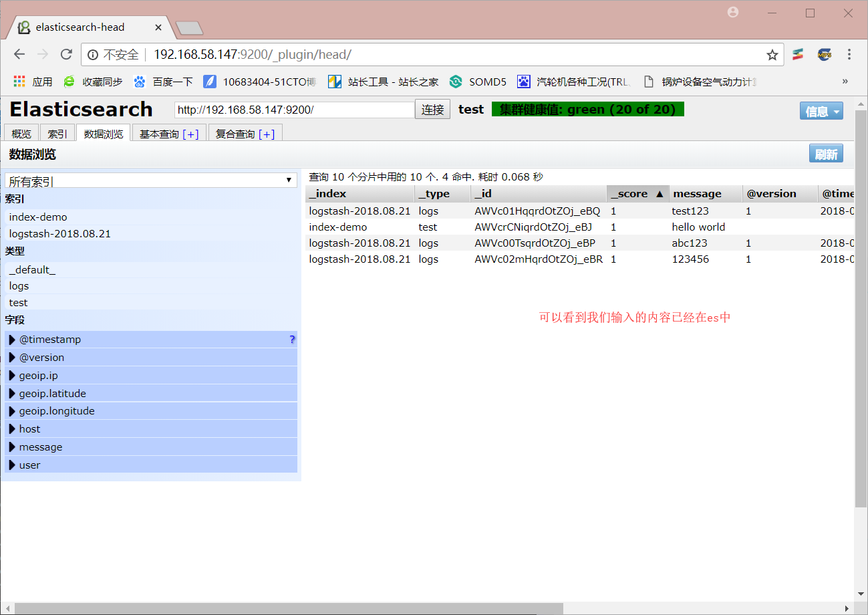Switch to the 数据浏览 tab
This screenshot has width=868, height=615.
click(x=104, y=134)
